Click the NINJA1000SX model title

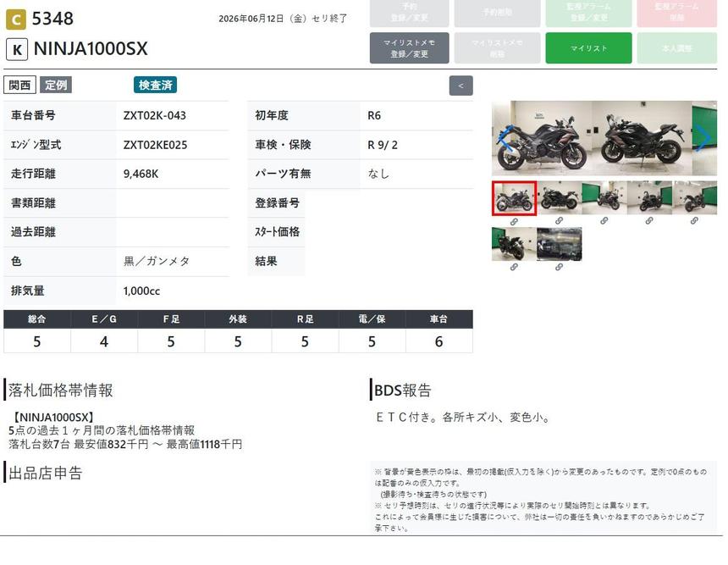click(91, 49)
